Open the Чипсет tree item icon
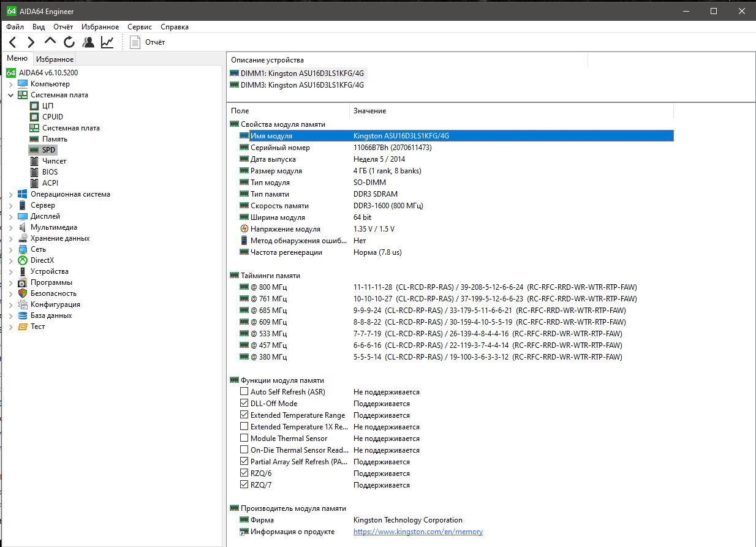756x547 pixels. (34, 161)
